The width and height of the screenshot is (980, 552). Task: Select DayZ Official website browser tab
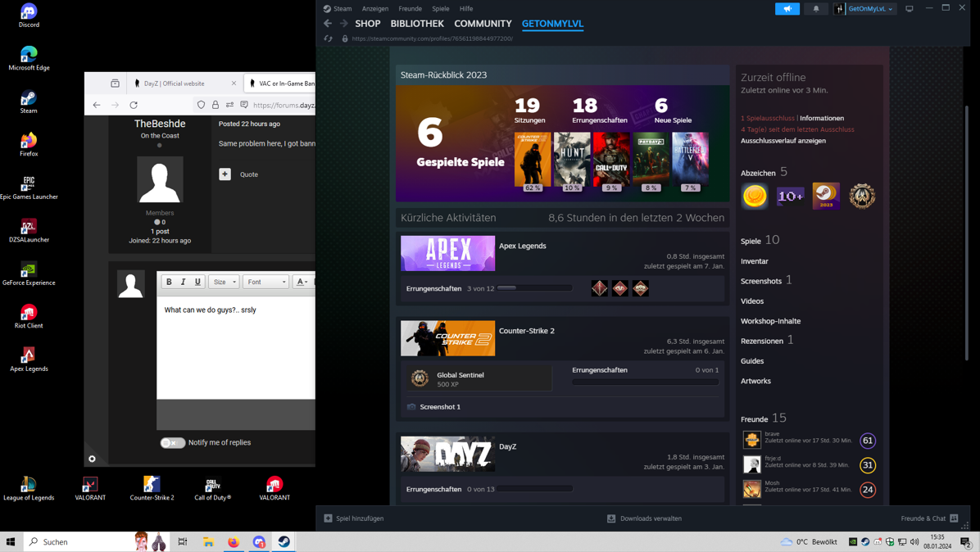tap(181, 83)
